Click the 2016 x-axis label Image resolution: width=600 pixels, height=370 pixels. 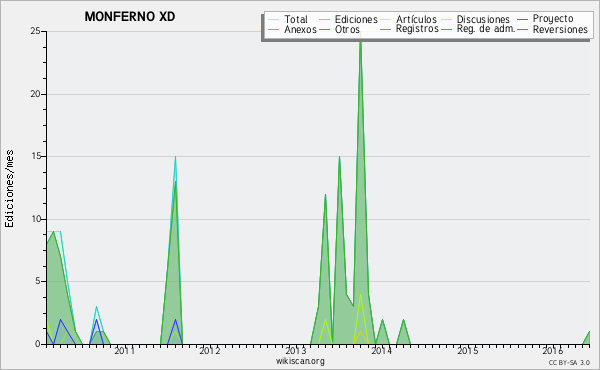552,350
